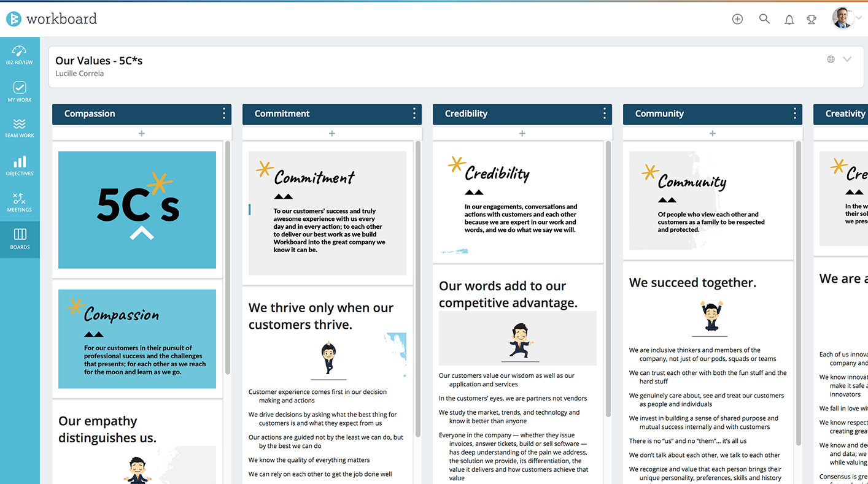This screenshot has height=484, width=868.
Task: Add a card to the Credibility column
Action: [x=522, y=133]
